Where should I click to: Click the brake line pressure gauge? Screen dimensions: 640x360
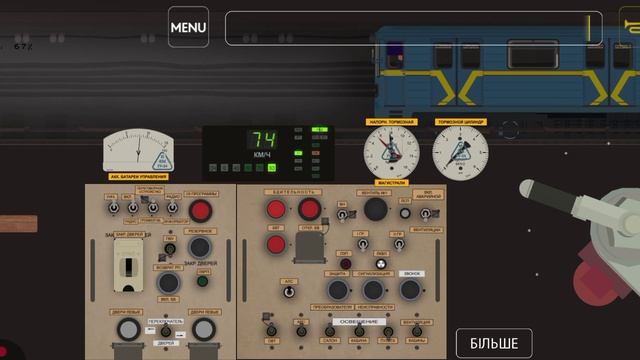(x=391, y=153)
